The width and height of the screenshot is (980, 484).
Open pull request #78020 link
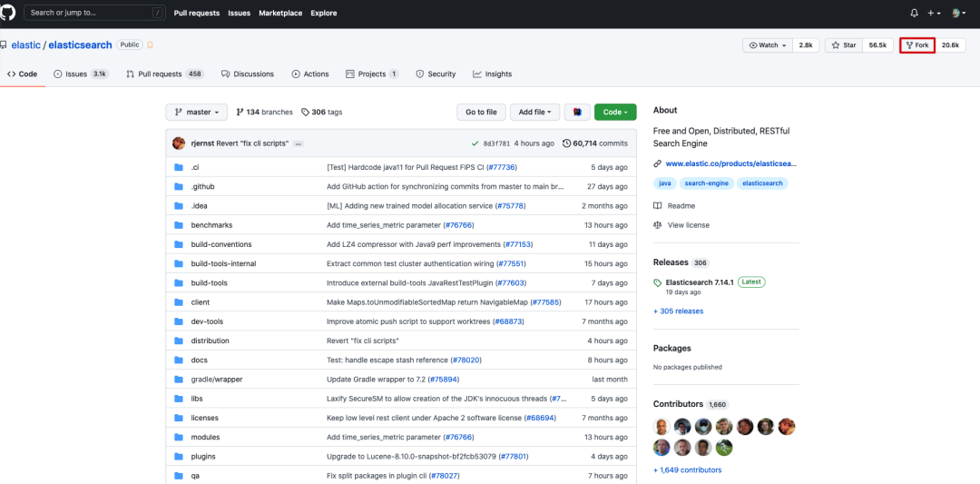[466, 361]
